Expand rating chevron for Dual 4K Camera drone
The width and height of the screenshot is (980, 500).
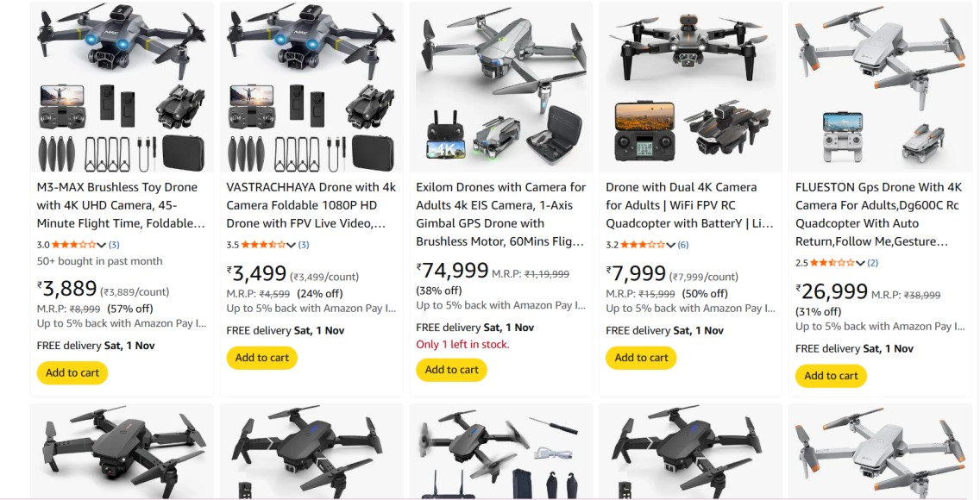pos(671,246)
